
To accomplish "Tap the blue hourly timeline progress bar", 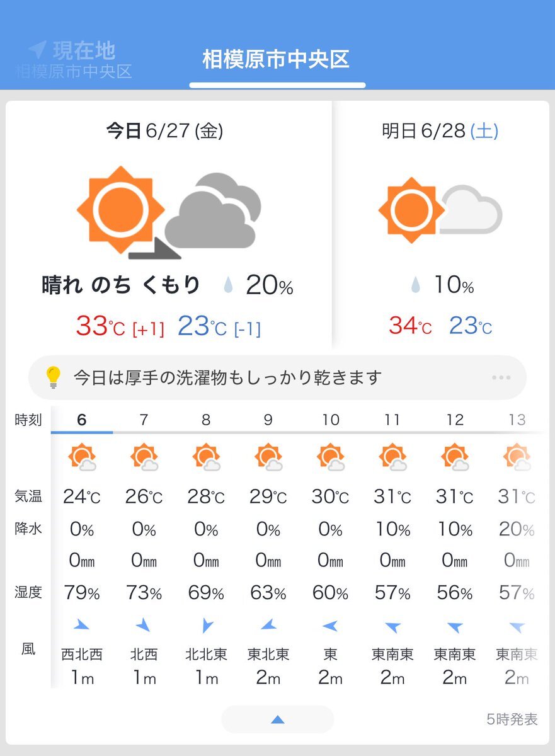I will pos(82,432).
